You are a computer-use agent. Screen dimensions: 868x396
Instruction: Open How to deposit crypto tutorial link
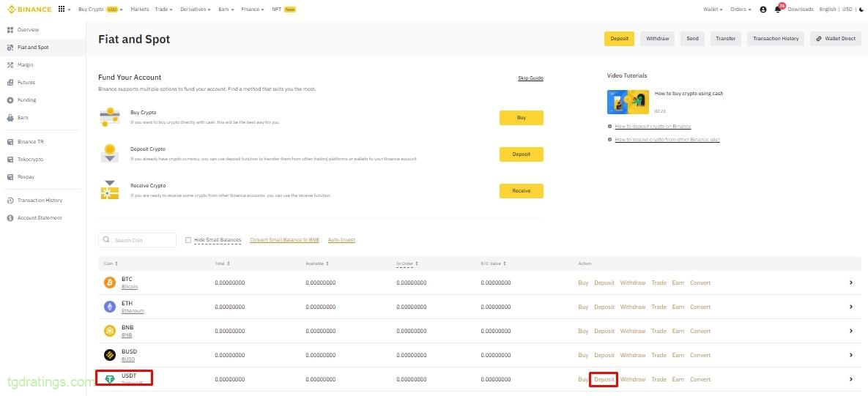point(653,127)
